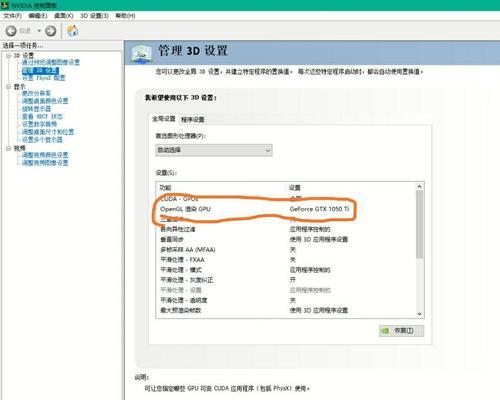Click the Back arrow toolbar icon
Screen dimensions: 500x400
click(11, 31)
